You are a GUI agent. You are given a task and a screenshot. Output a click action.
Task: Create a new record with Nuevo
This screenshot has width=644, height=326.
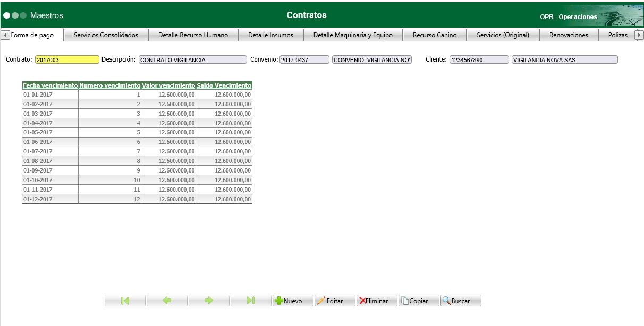[293, 301]
